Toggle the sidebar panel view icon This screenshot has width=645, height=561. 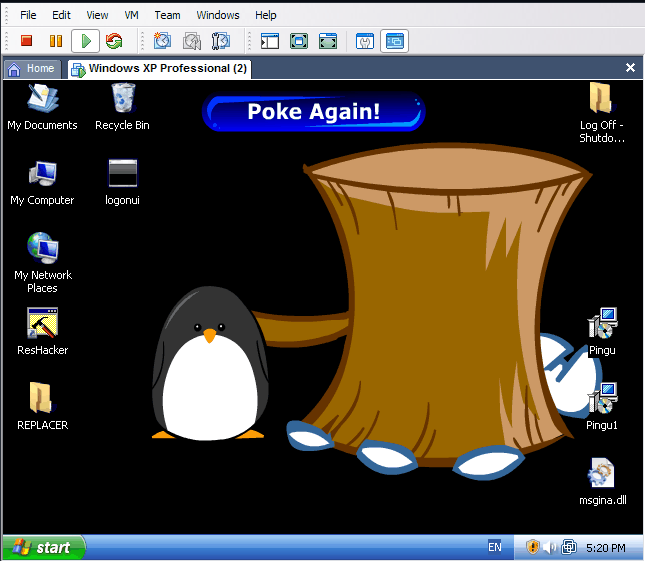coord(270,41)
